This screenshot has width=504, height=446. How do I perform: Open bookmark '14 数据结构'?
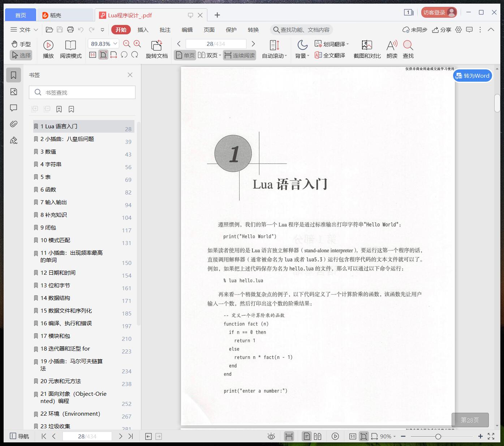(x=83, y=298)
